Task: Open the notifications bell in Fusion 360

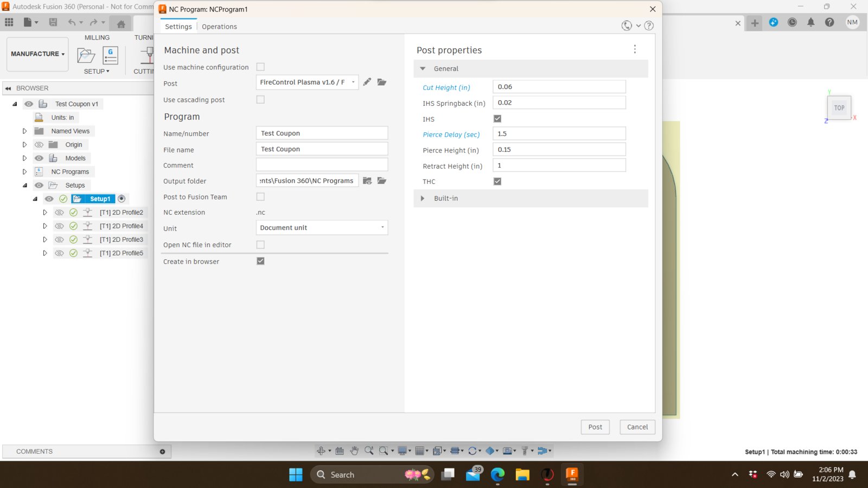Action: click(x=811, y=22)
